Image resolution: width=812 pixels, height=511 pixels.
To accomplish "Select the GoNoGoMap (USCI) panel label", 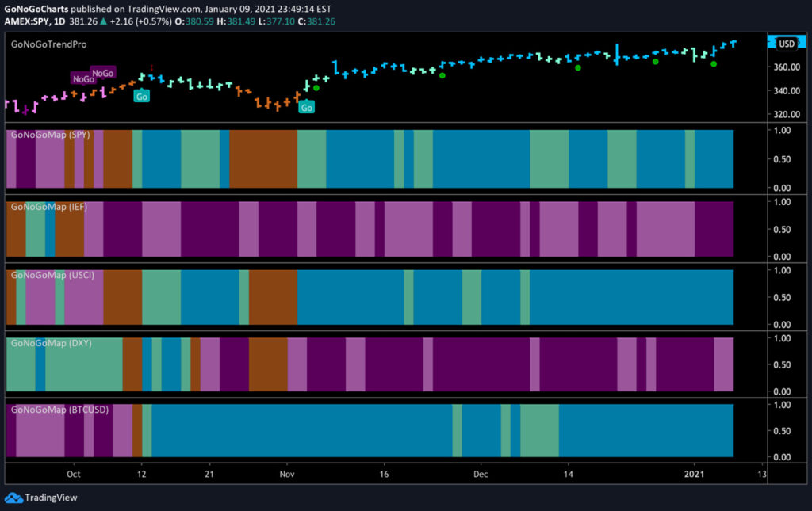I will tap(52, 275).
